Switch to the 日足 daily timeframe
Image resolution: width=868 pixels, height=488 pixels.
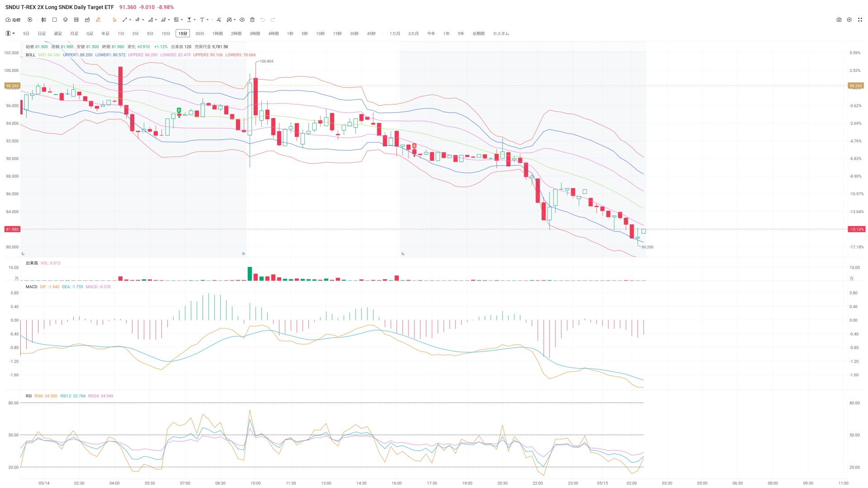[42, 33]
